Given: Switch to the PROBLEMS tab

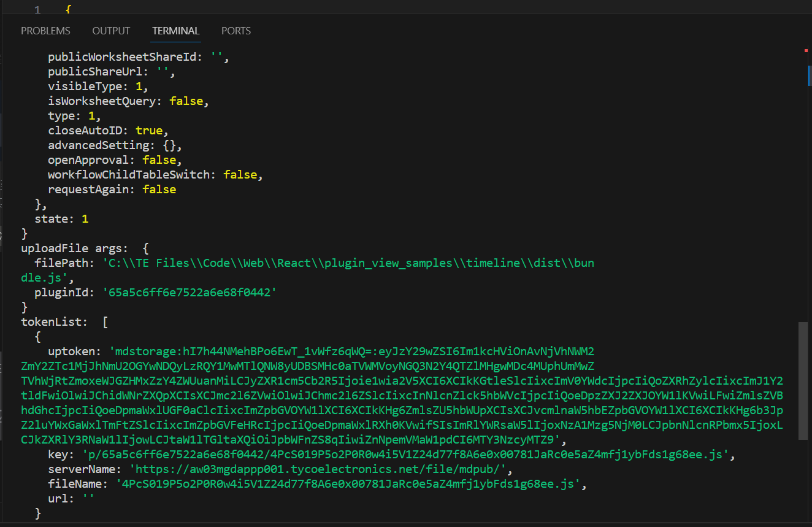Looking at the screenshot, I should [x=45, y=31].
